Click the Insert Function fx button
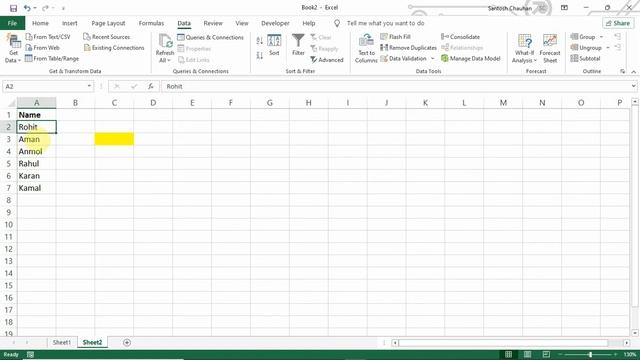The height and width of the screenshot is (360, 640). (151, 87)
